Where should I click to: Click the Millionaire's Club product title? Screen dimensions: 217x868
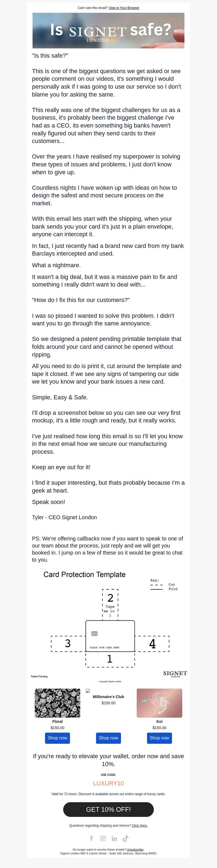(x=108, y=696)
